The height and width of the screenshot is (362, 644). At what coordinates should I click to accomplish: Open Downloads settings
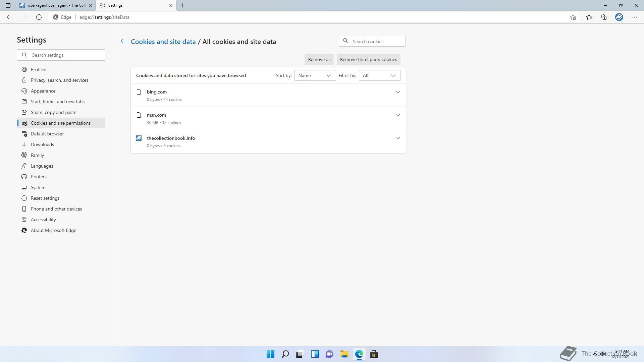[x=61, y=144]
